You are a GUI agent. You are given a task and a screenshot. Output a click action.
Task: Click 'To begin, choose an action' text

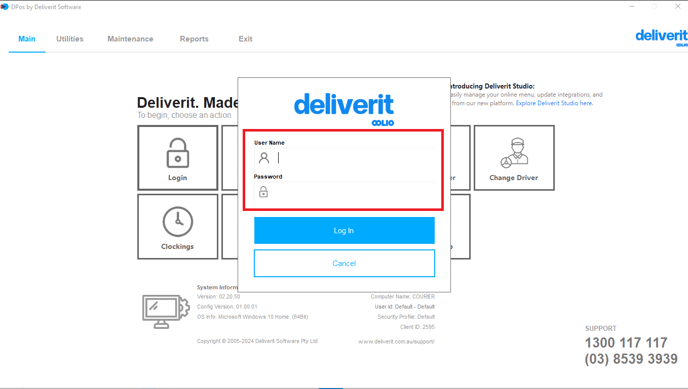coord(184,115)
